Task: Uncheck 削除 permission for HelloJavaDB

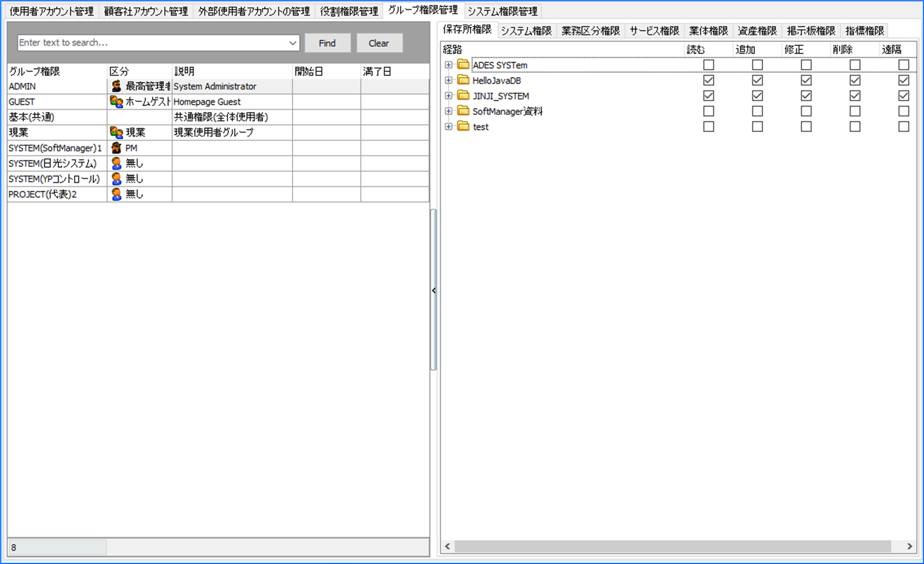Action: coord(854,81)
